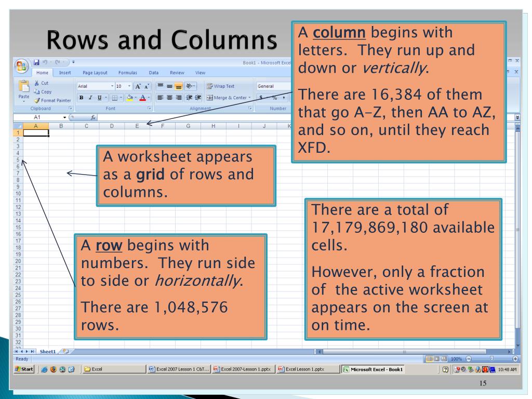
Task: Align cell contents to the top
Action: pos(161,86)
